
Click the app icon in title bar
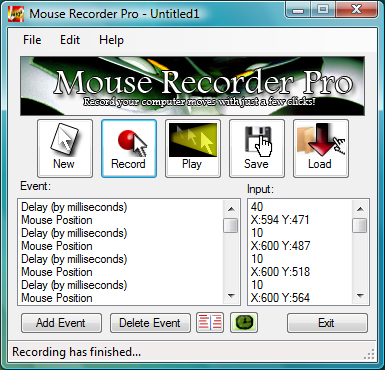click(16, 14)
